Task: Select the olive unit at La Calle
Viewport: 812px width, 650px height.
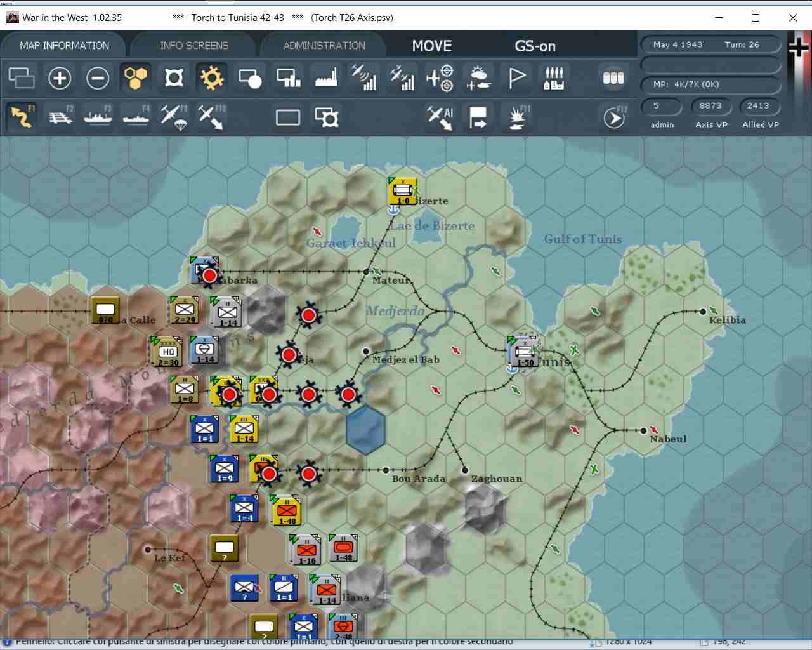Action: (105, 310)
